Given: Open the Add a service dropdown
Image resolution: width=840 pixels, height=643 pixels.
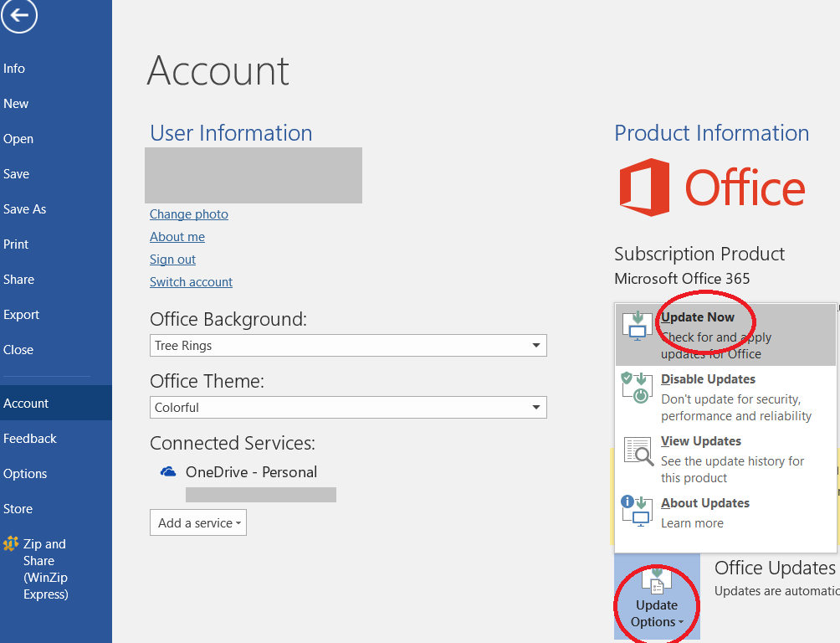Looking at the screenshot, I should pos(198,522).
